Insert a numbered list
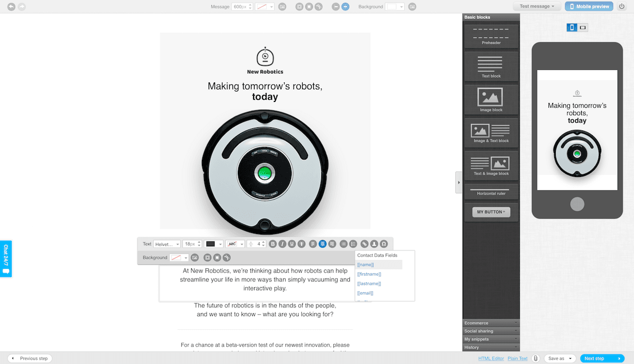This screenshot has width=634, height=364. (x=353, y=244)
